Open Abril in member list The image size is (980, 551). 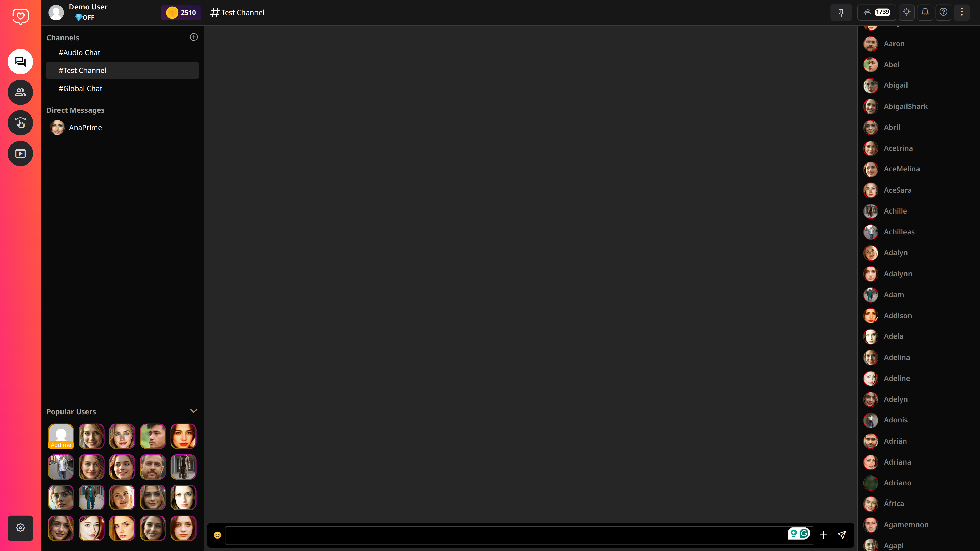click(918, 127)
